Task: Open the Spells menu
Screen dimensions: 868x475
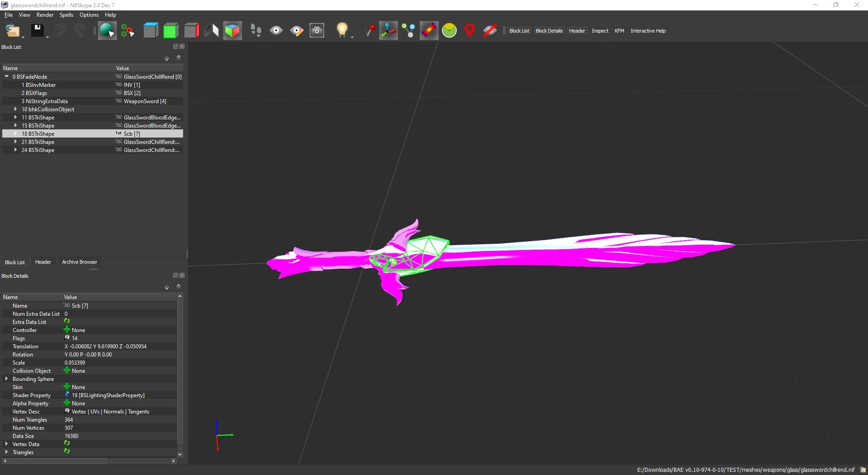Action: pos(66,15)
